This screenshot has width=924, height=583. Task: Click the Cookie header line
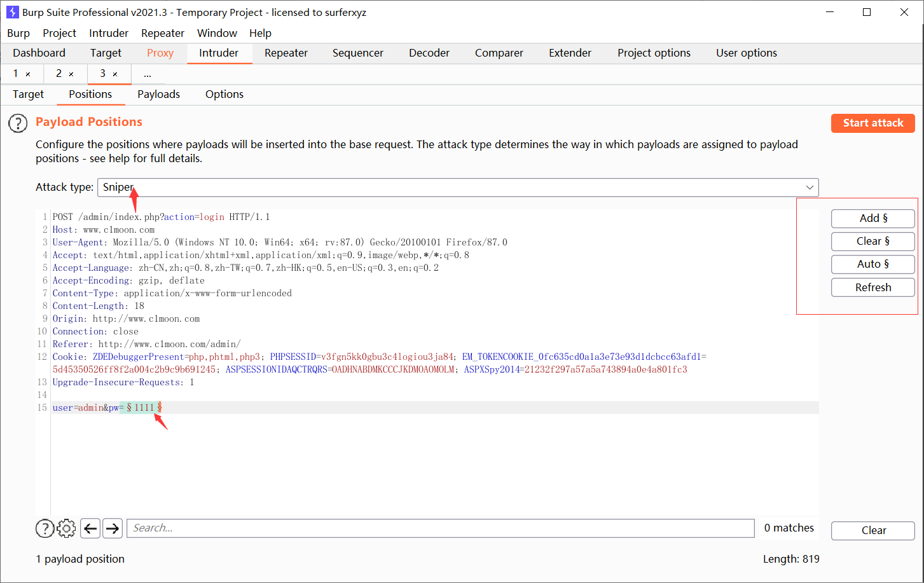click(x=380, y=363)
